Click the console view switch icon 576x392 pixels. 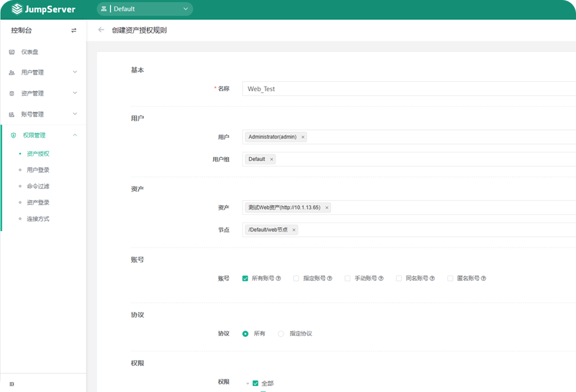(74, 31)
